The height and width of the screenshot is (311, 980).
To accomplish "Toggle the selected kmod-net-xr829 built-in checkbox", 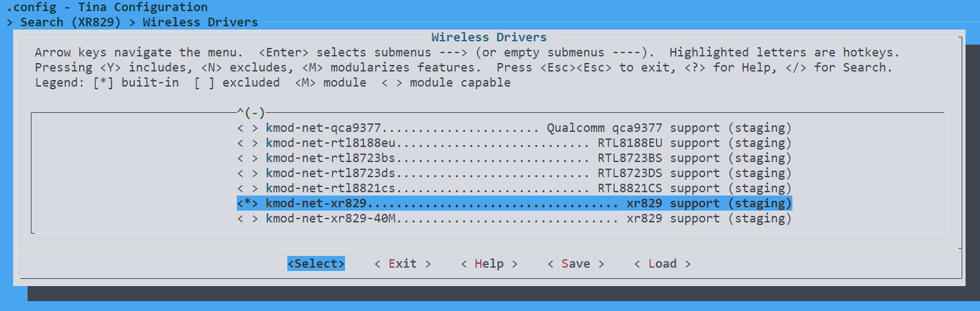I will (248, 203).
